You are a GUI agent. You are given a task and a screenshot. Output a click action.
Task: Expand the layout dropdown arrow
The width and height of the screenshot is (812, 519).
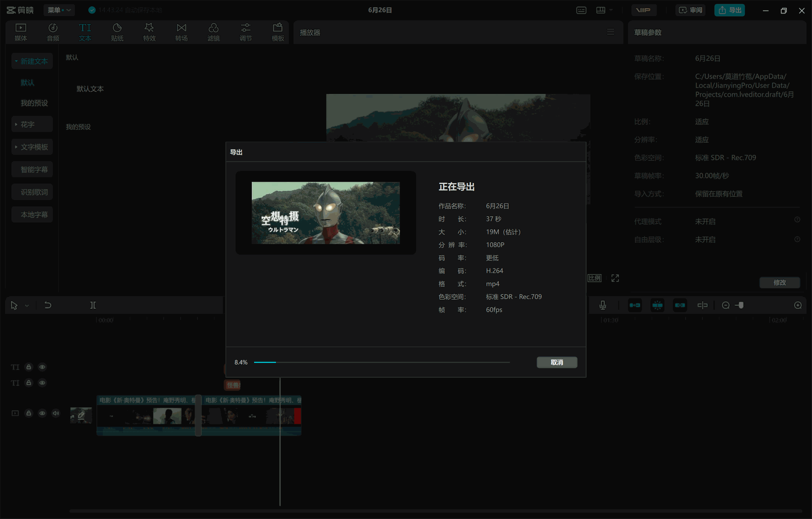pyautogui.click(x=611, y=10)
